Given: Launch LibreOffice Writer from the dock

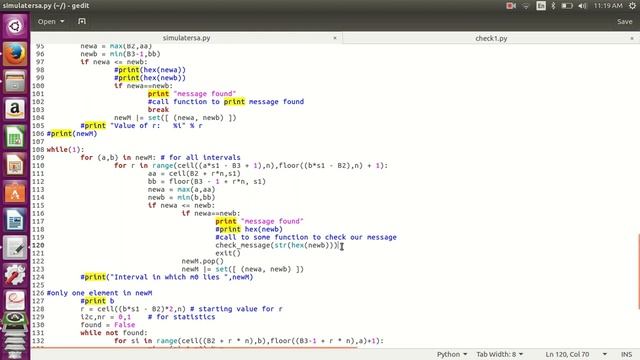Looking at the screenshot, I should (x=15, y=220).
